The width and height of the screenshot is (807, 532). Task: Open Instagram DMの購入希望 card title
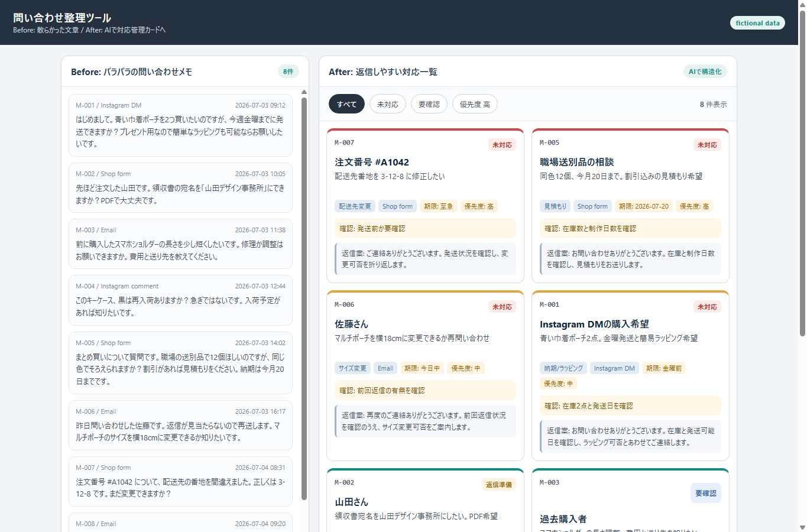(594, 324)
